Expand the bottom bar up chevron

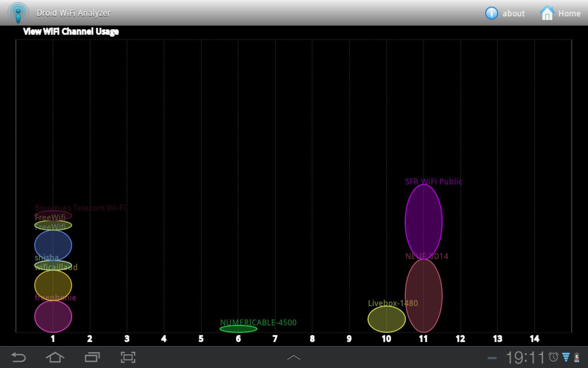click(x=294, y=357)
